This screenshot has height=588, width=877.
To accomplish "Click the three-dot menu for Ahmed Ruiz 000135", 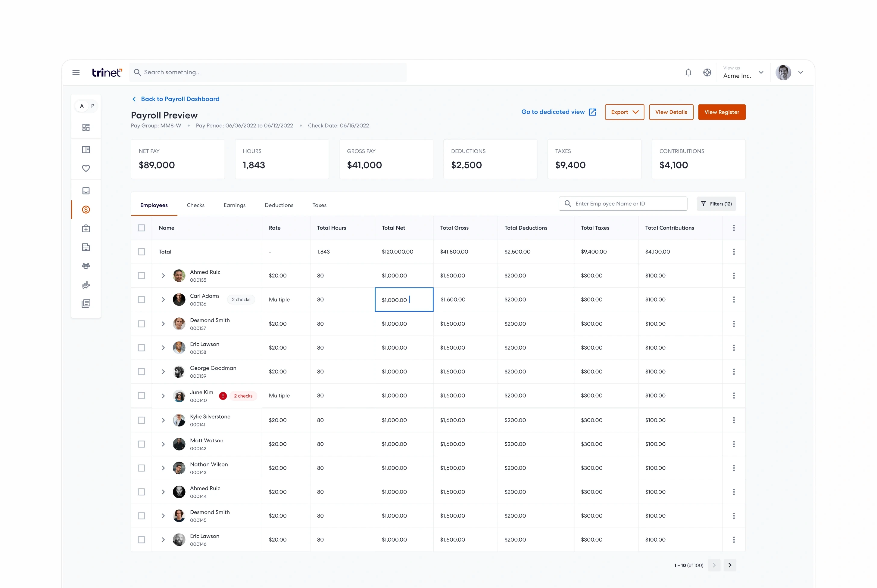I will [734, 276].
